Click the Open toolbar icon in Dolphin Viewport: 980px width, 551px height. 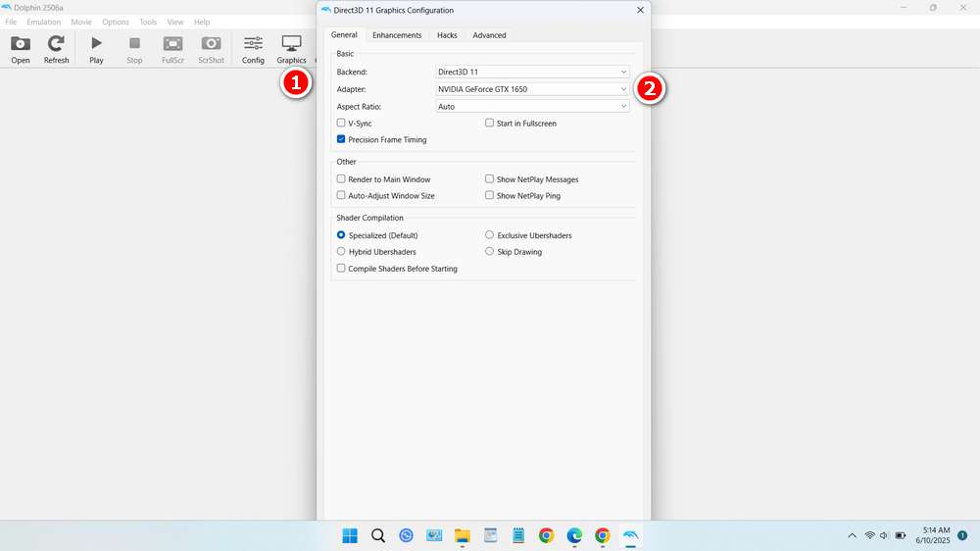(x=20, y=49)
